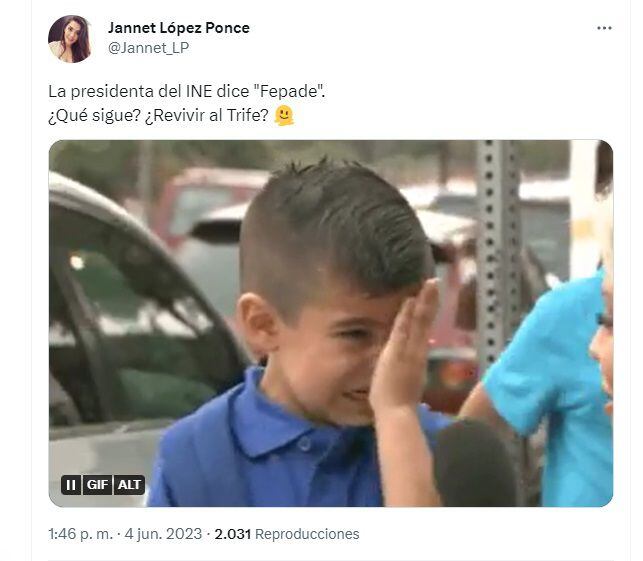Pause the playing GIF
Image resolution: width=643 pixels, height=561 pixels.
(x=71, y=485)
